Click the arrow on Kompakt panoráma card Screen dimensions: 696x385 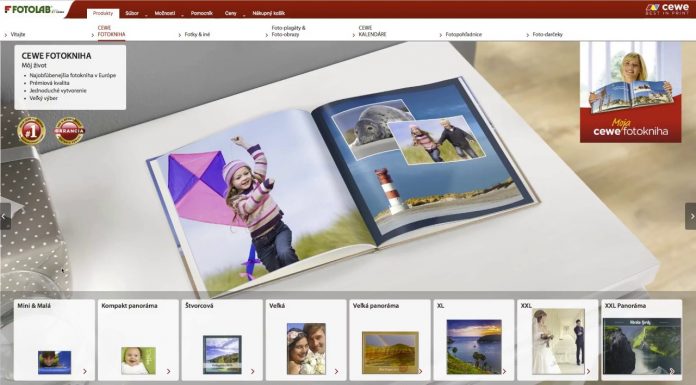[169, 371]
